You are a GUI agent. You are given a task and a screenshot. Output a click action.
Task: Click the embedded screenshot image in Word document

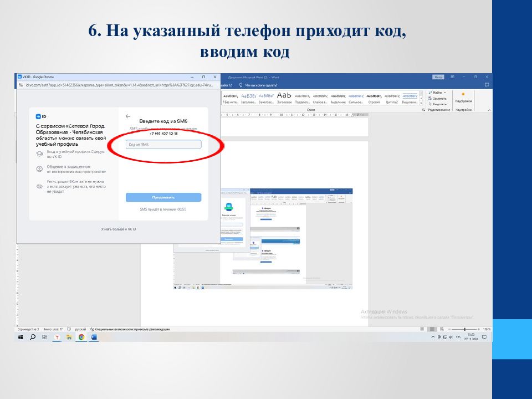pos(263,238)
